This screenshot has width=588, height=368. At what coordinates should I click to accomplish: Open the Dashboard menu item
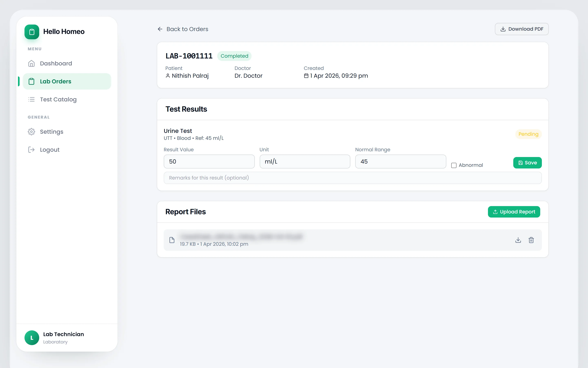tap(67, 63)
